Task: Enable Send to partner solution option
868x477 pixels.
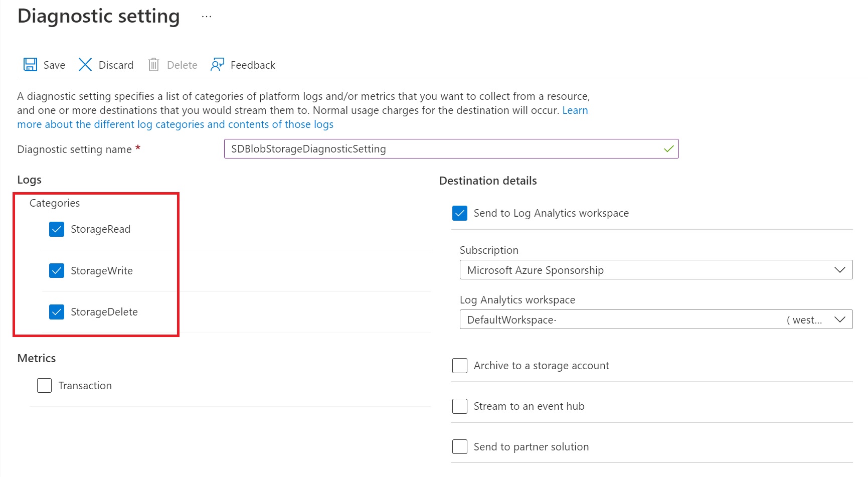Action: [x=460, y=447]
